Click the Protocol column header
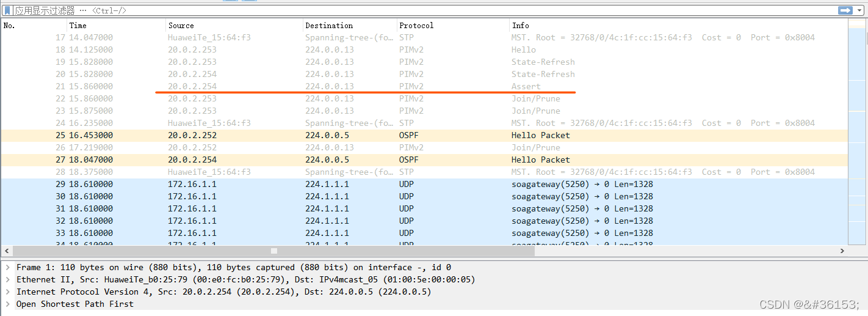The image size is (868, 316). (x=452, y=26)
